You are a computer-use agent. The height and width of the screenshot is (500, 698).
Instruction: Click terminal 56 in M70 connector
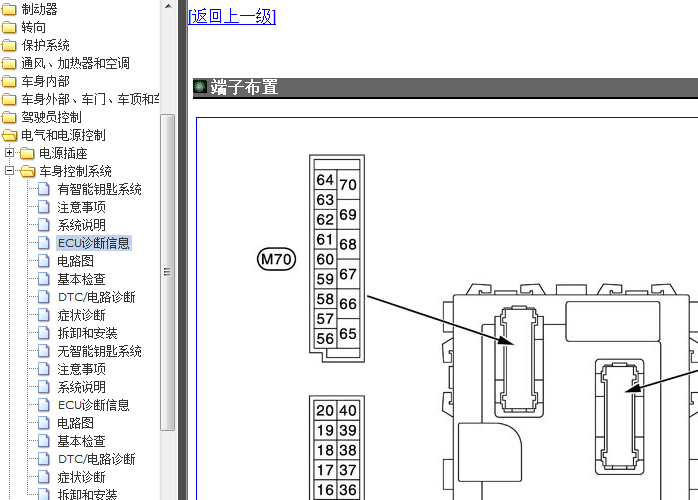[325, 338]
